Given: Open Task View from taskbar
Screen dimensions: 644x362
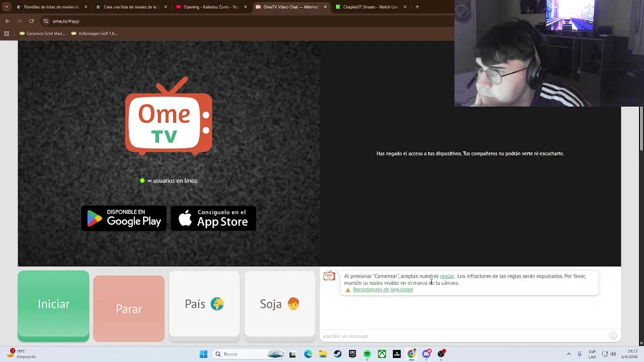Looking at the screenshot, I should (292, 354).
